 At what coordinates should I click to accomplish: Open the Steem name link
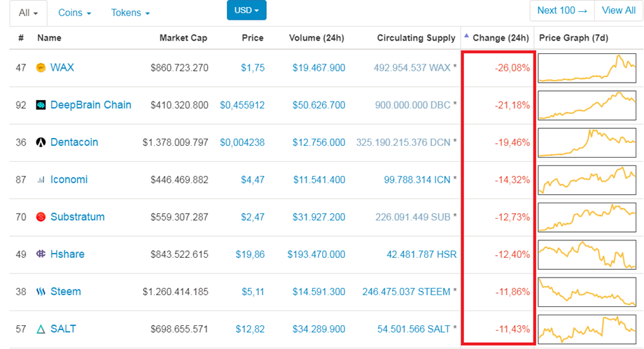tap(66, 292)
